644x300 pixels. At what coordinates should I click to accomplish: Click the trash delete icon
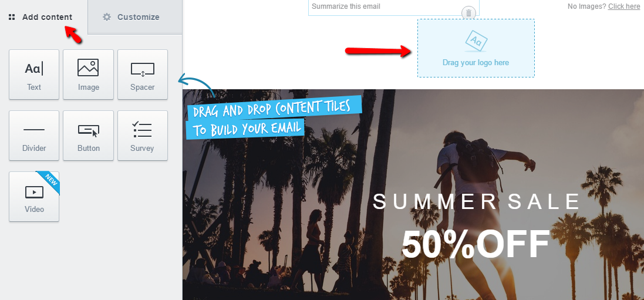tap(468, 13)
